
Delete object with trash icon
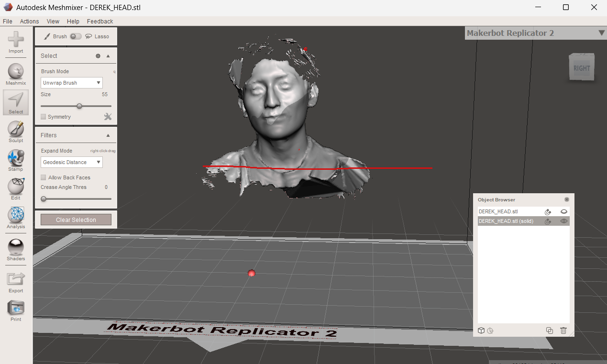point(563,331)
